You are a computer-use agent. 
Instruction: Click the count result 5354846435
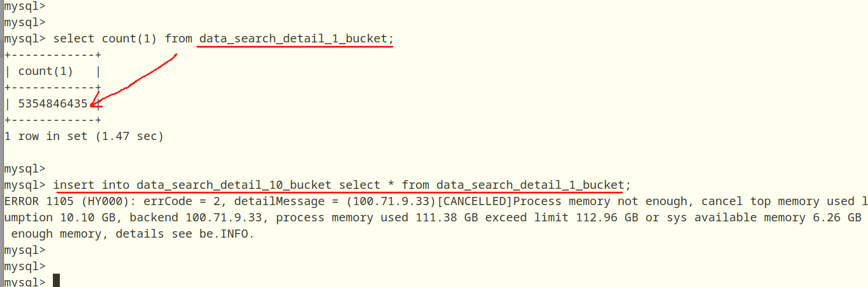53,104
